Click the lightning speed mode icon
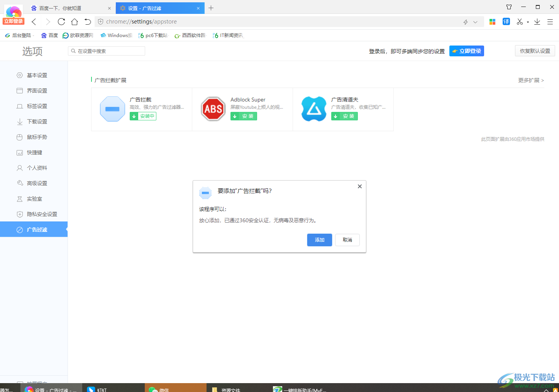The height and width of the screenshot is (392, 559). [x=466, y=22]
